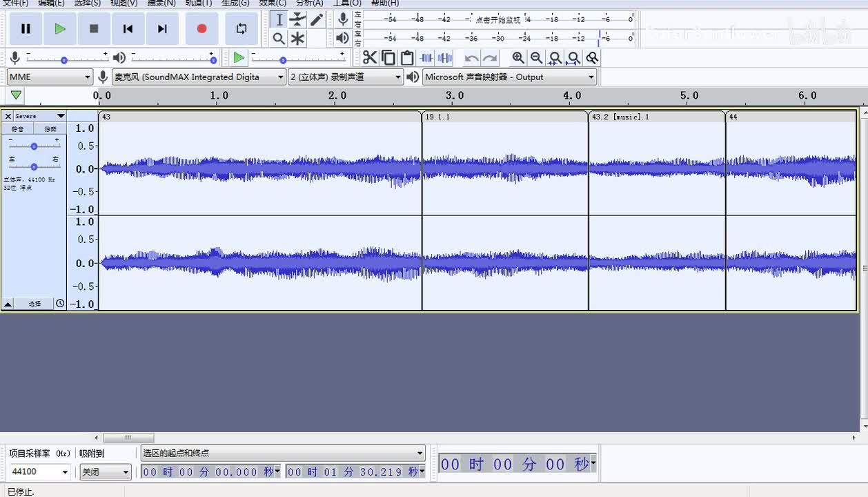Open the 效果 menu
The width and height of the screenshot is (868, 497).
tap(273, 3)
